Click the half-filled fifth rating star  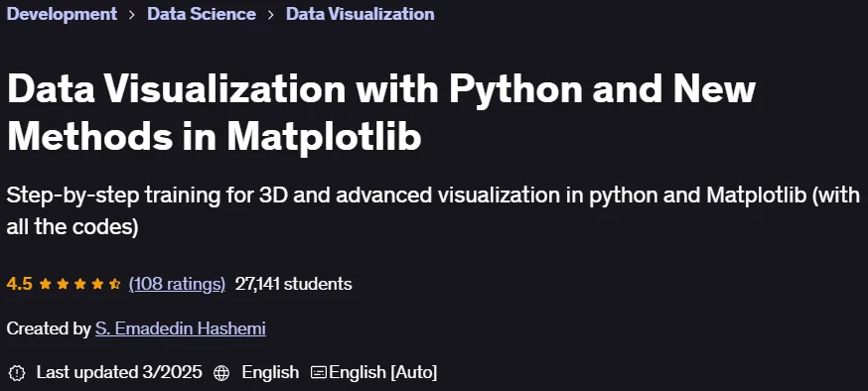(114, 284)
